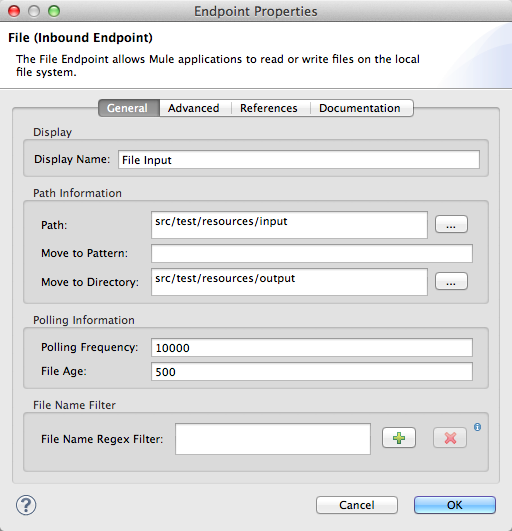Click the Move to Directory field
512x531 pixels.
[289, 282]
